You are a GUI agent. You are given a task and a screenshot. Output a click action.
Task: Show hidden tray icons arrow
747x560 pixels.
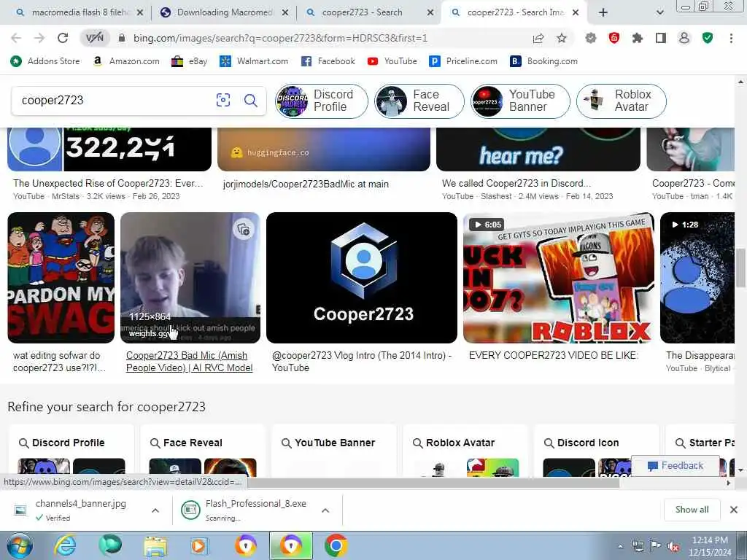620,547
